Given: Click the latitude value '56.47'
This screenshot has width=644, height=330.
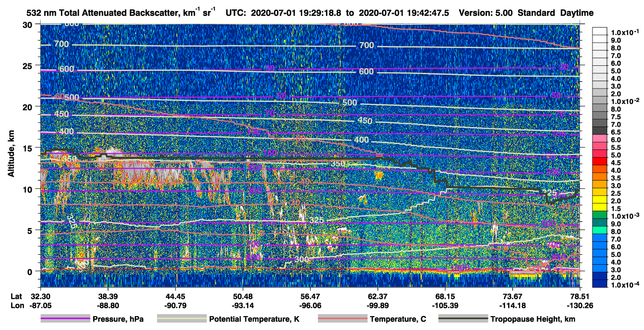Looking at the screenshot, I should (310, 296).
